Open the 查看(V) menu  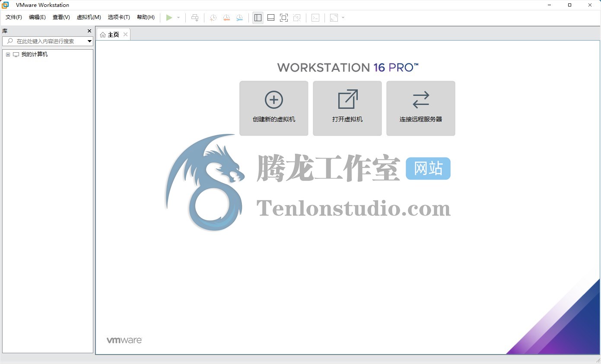pos(61,17)
